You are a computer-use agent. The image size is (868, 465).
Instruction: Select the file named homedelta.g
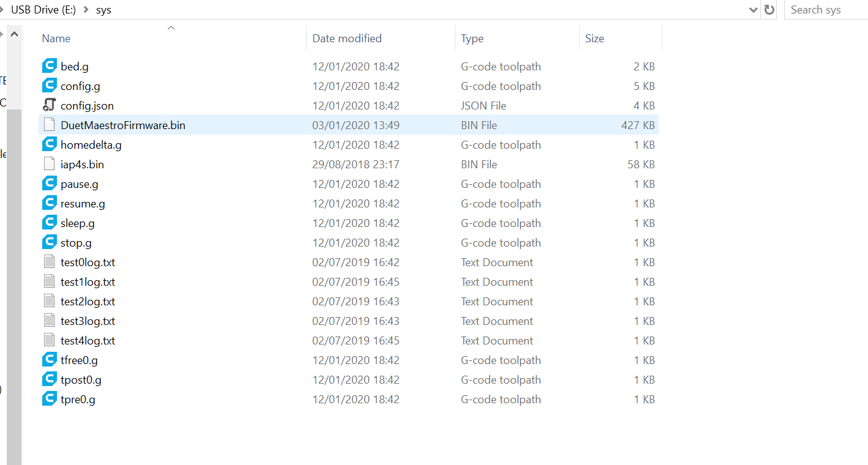(x=91, y=144)
